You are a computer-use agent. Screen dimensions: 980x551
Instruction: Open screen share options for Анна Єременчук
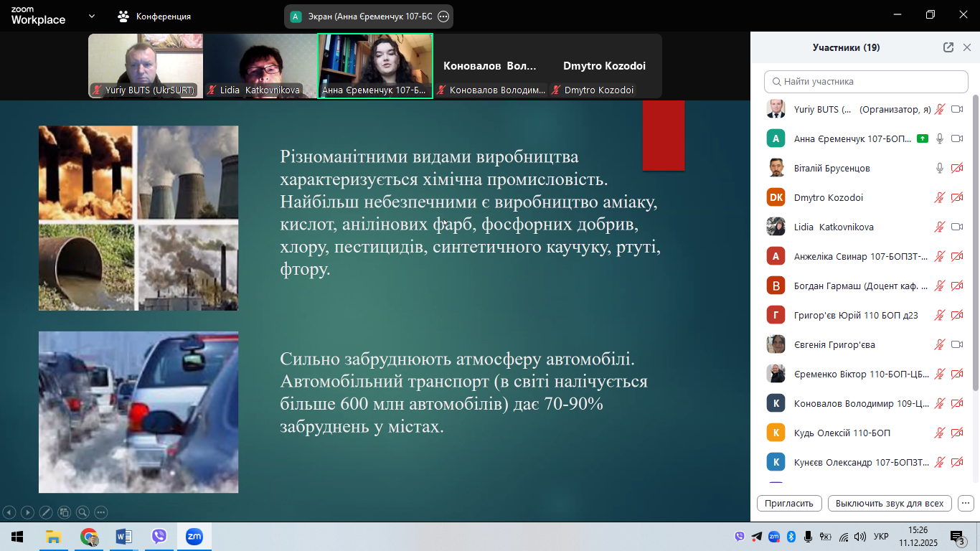[x=443, y=16]
